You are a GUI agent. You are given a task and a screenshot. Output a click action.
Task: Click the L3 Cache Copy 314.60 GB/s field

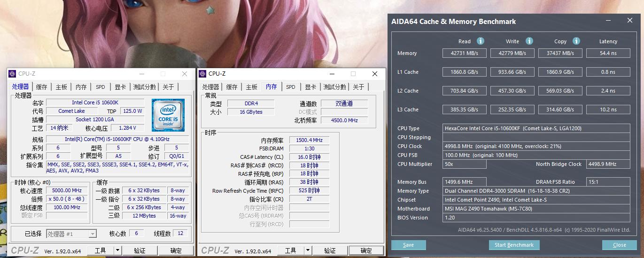(560, 109)
